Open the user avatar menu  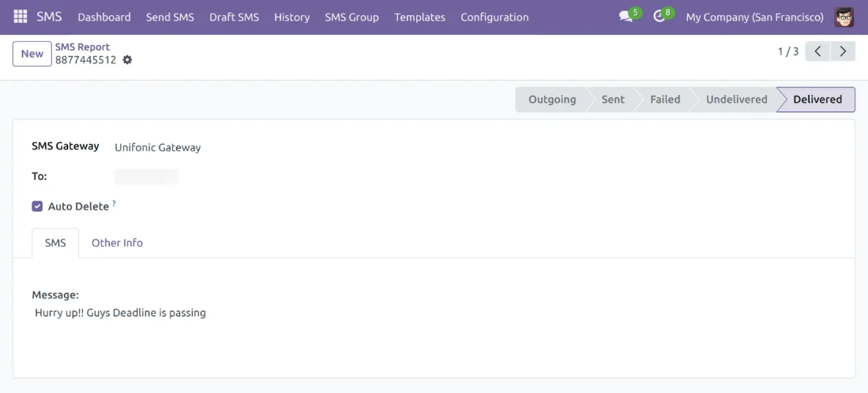[844, 17]
